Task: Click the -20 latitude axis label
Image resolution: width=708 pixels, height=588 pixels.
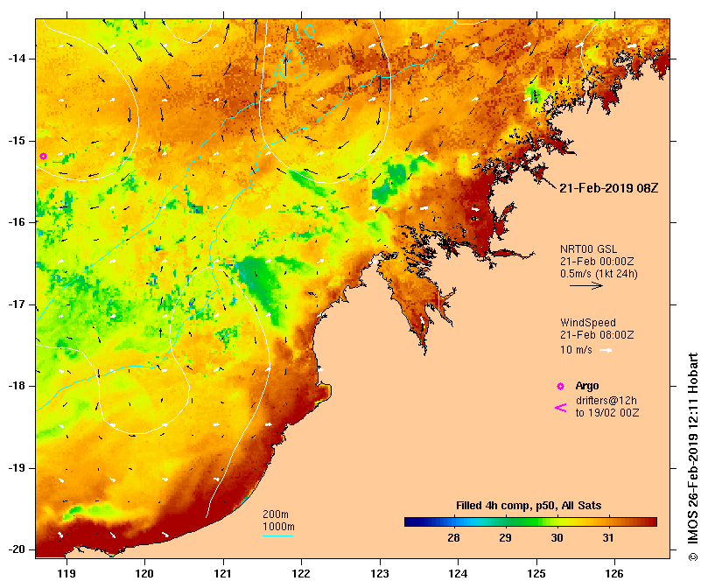Action: [x=17, y=550]
